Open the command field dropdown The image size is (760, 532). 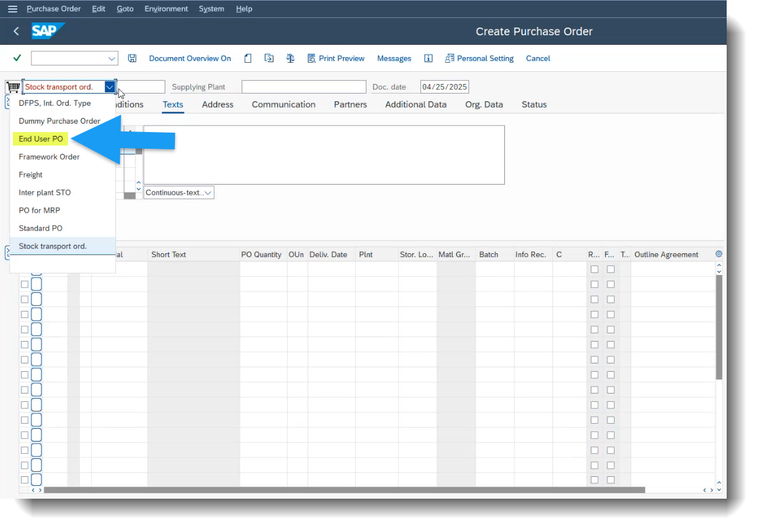coord(112,59)
